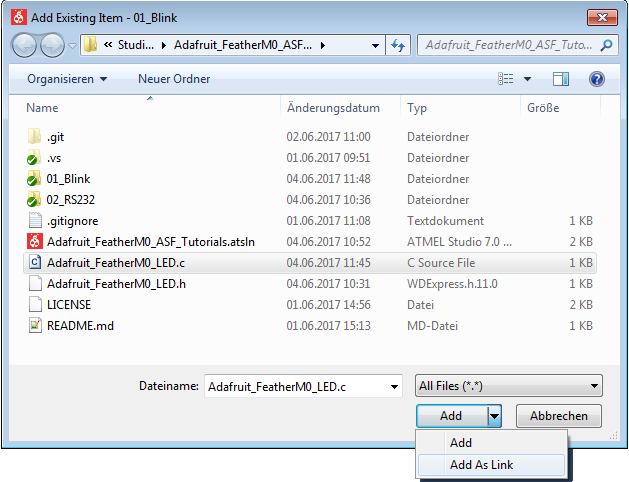Select Adafruit_FeatherM0_LED.c file name

116,263
